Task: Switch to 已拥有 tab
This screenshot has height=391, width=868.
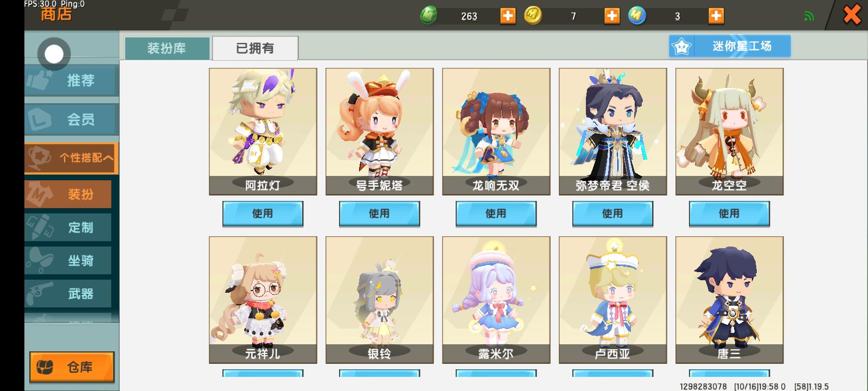Action: click(255, 48)
